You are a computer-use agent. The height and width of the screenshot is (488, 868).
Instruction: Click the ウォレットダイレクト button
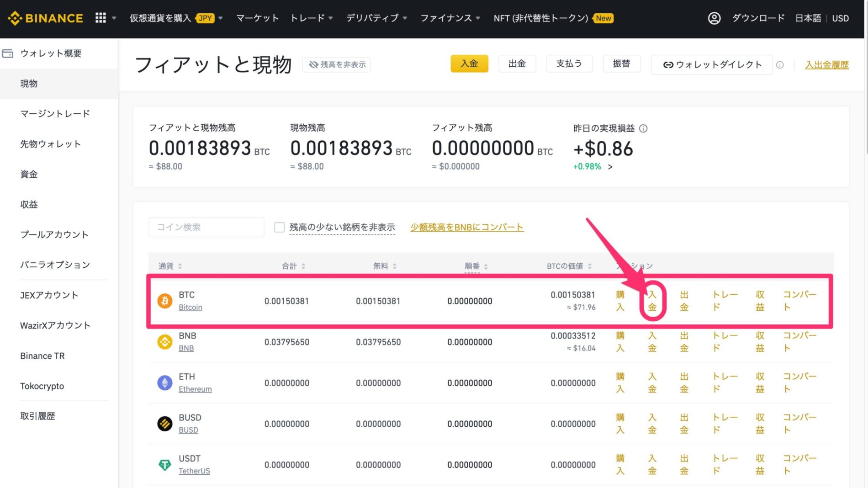[712, 65]
